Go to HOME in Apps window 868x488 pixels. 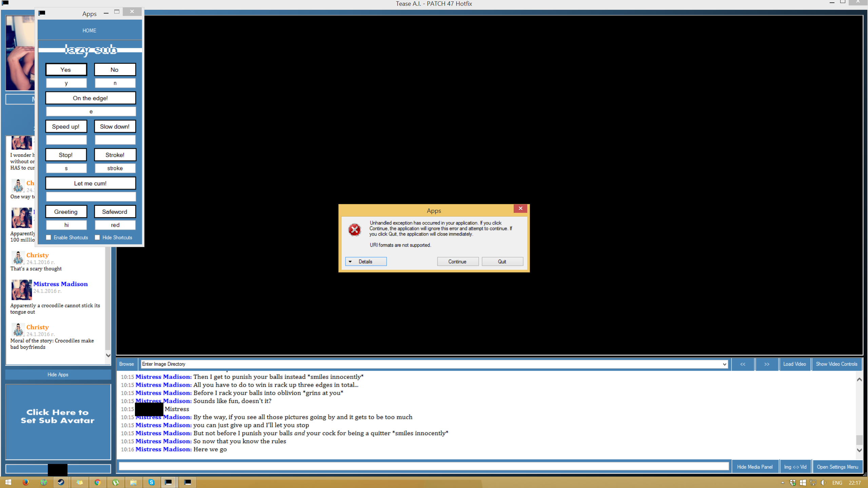tap(90, 30)
